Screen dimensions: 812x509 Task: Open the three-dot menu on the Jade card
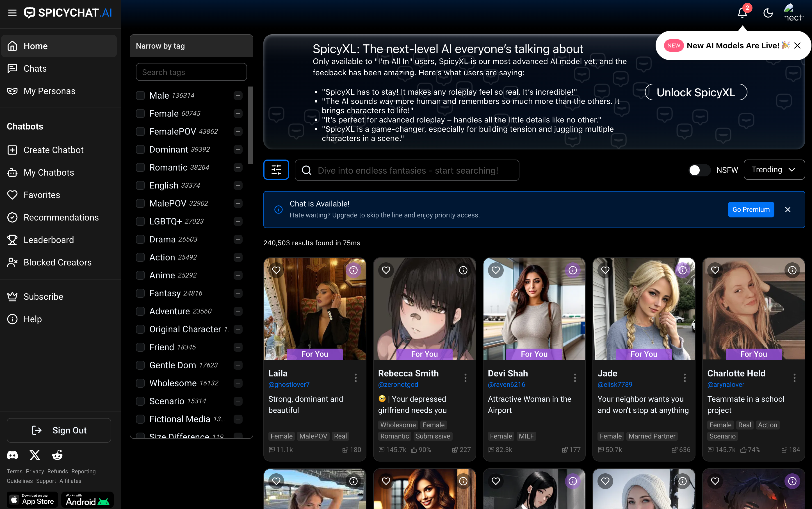[685, 378]
